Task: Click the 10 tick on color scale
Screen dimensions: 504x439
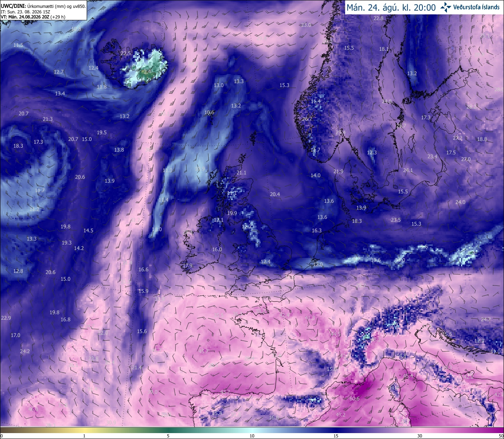Action: pos(252,435)
